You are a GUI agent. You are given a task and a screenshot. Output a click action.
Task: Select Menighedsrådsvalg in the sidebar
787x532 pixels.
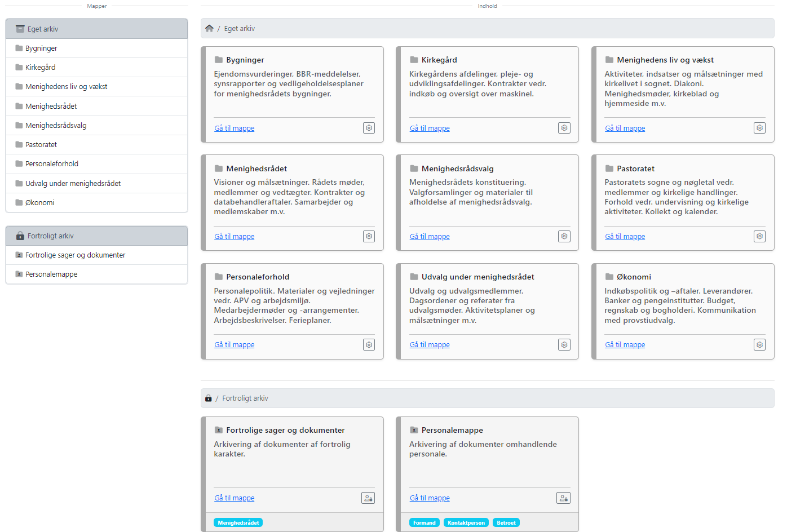96,126
